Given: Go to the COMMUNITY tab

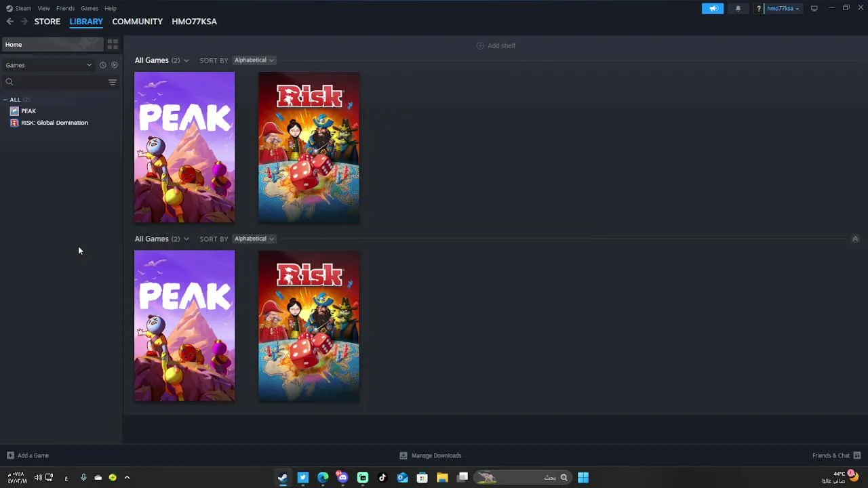Looking at the screenshot, I should 138,22.
